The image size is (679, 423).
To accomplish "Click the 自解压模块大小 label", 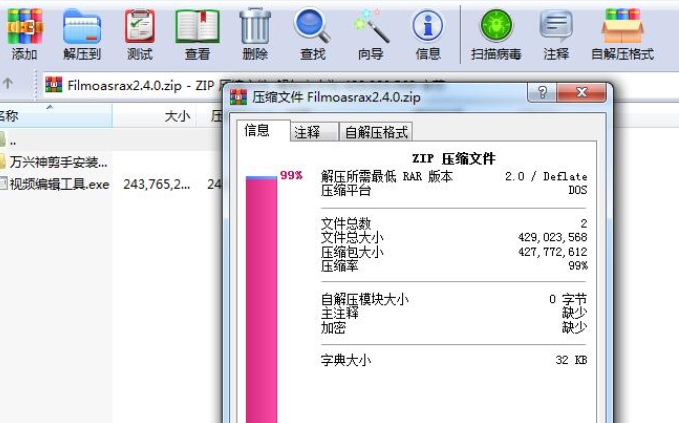I will click(365, 299).
